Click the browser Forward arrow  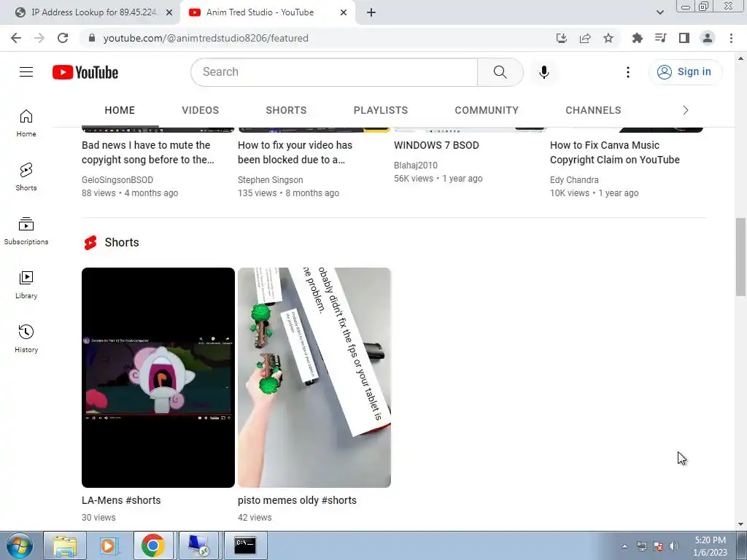[39, 38]
